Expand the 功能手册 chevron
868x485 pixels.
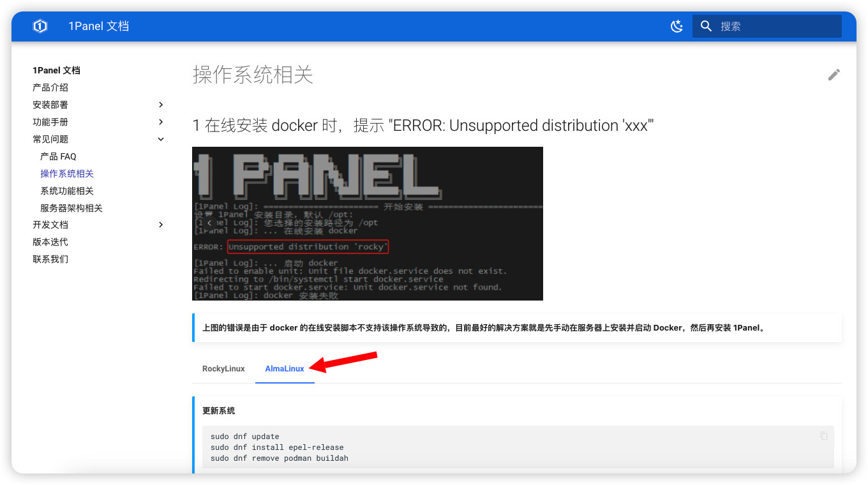(161, 122)
